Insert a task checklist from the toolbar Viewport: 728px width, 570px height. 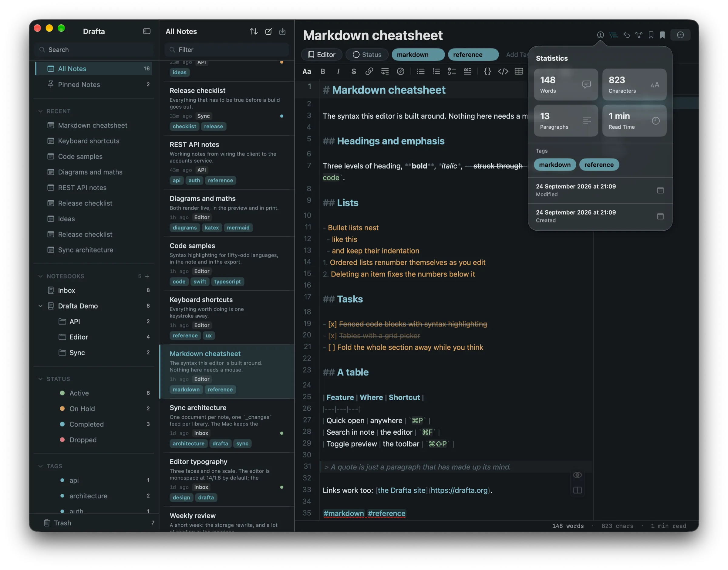(x=452, y=71)
